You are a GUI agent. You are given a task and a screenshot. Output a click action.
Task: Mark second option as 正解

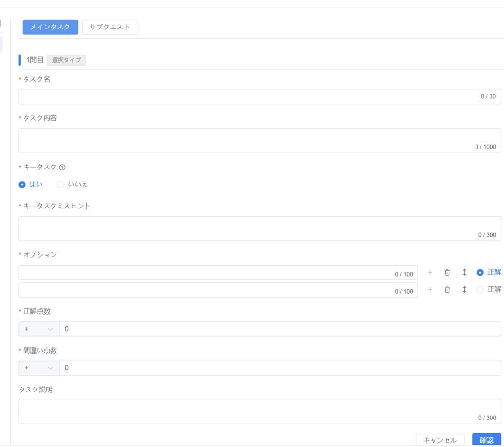[x=480, y=290]
